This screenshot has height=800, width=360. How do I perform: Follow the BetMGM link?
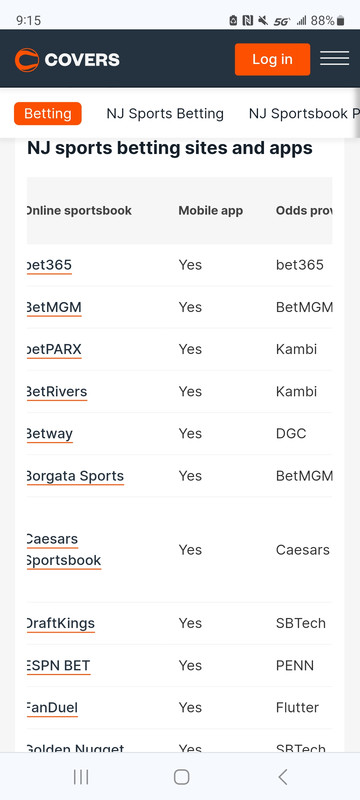pyautogui.click(x=54, y=307)
